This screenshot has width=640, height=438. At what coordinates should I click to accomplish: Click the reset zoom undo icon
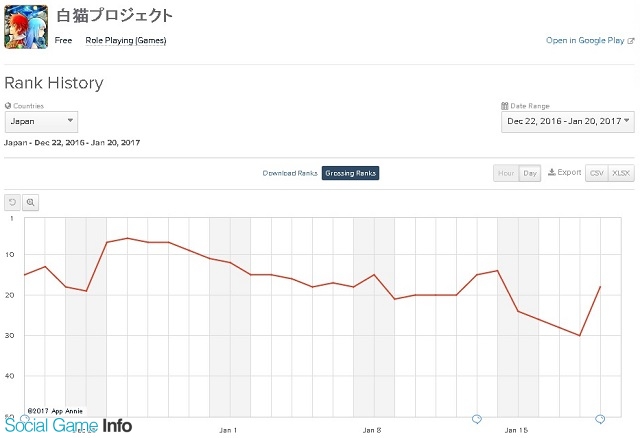(12, 202)
